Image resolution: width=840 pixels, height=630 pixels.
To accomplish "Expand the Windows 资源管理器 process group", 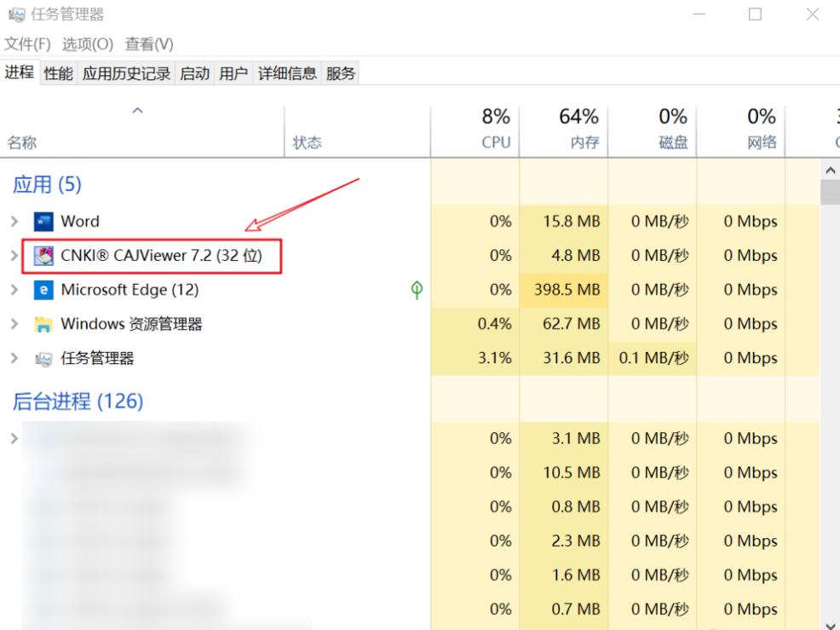I will [14, 324].
